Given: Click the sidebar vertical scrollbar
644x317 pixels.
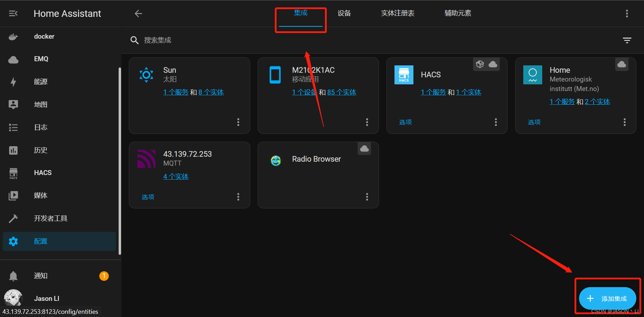Looking at the screenshot, I should click(x=120, y=161).
